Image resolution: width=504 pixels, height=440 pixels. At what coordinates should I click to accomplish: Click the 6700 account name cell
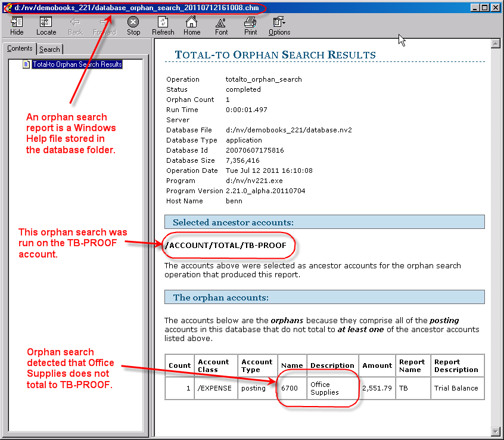[292, 388]
